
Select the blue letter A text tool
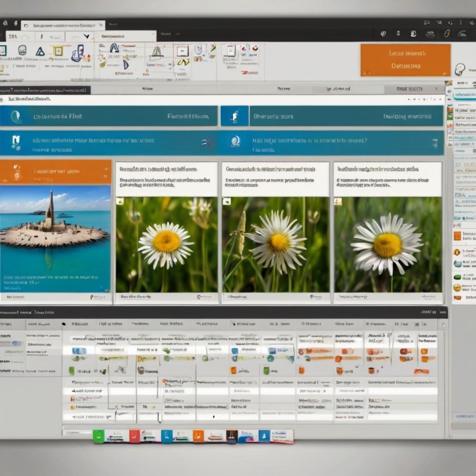click(x=114, y=48)
